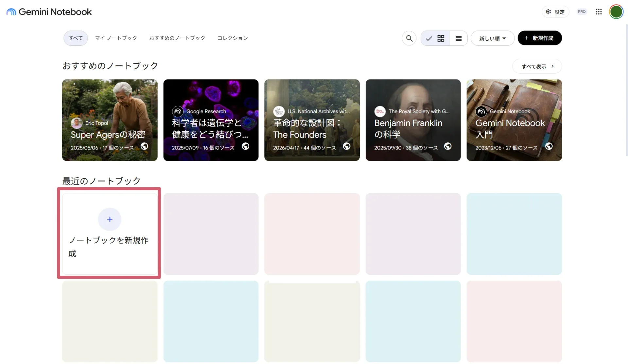
Task: Click the Gemini Notebook publisher icon on the card
Action: (481, 112)
